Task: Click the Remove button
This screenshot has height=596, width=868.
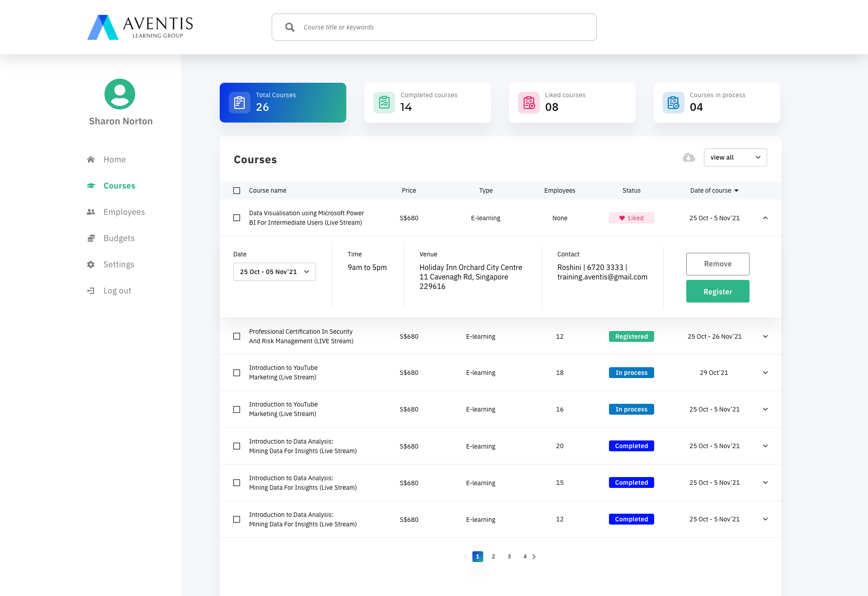Action: [x=718, y=264]
